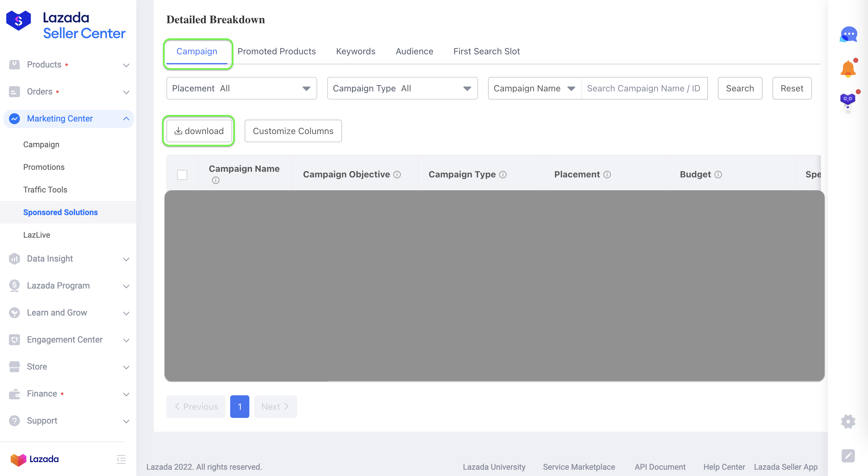868x476 pixels.
Task: Click the Customize Columns button
Action: tap(293, 131)
